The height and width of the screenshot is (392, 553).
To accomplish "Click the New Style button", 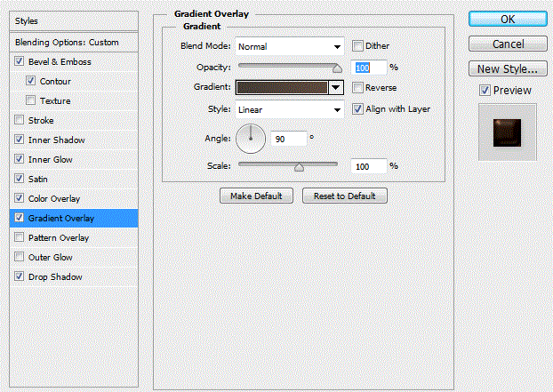I will click(506, 68).
